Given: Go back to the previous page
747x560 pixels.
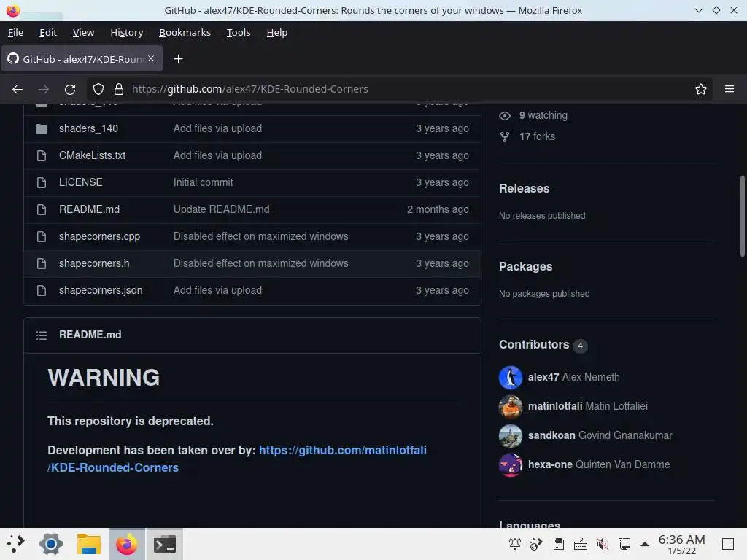Looking at the screenshot, I should (x=18, y=89).
